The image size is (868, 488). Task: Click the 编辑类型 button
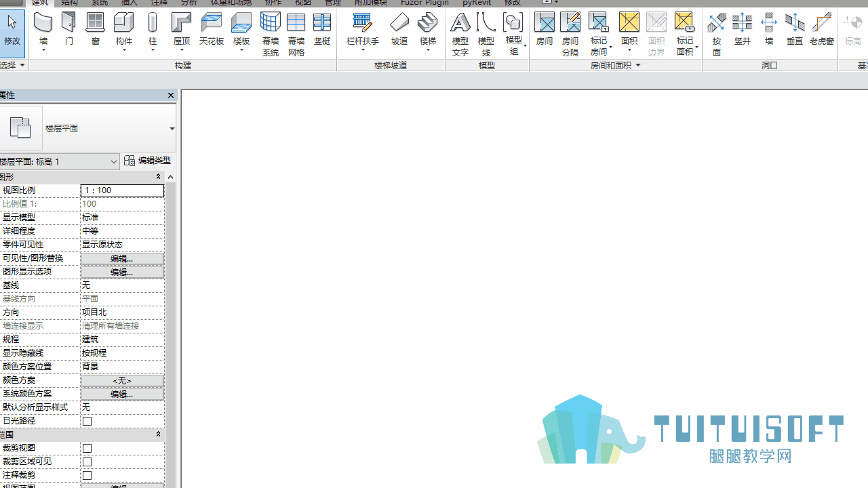click(x=147, y=161)
